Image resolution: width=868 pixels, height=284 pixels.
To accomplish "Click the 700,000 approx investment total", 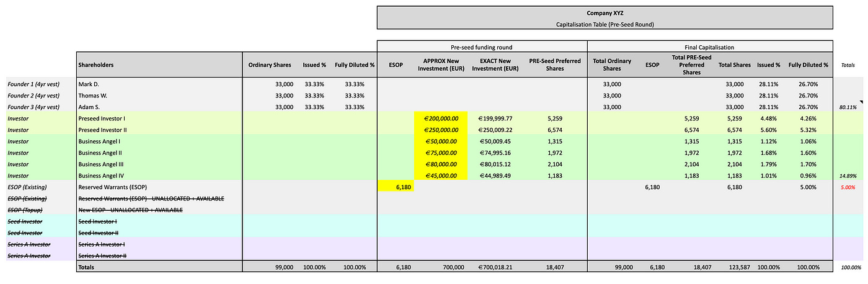I will [x=452, y=267].
